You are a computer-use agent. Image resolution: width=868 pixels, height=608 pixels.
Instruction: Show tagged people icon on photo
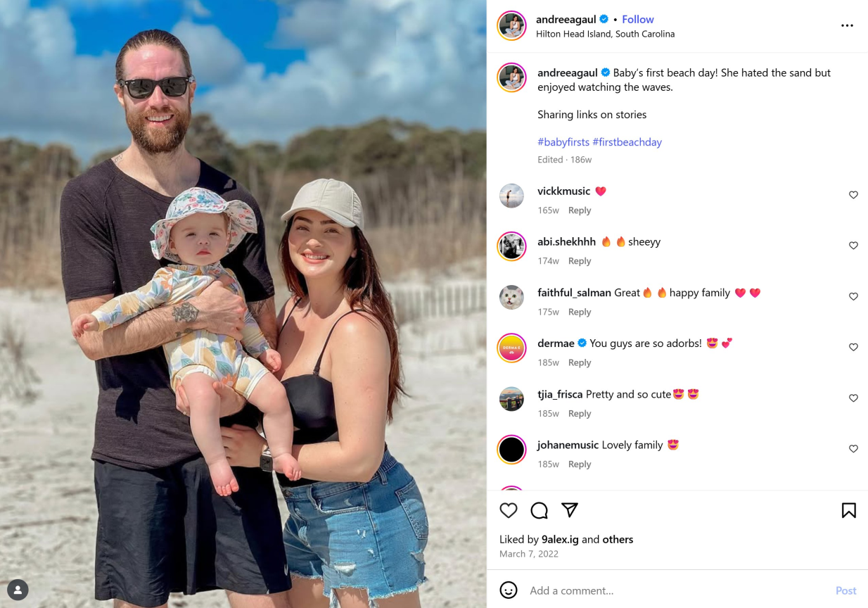click(x=18, y=590)
